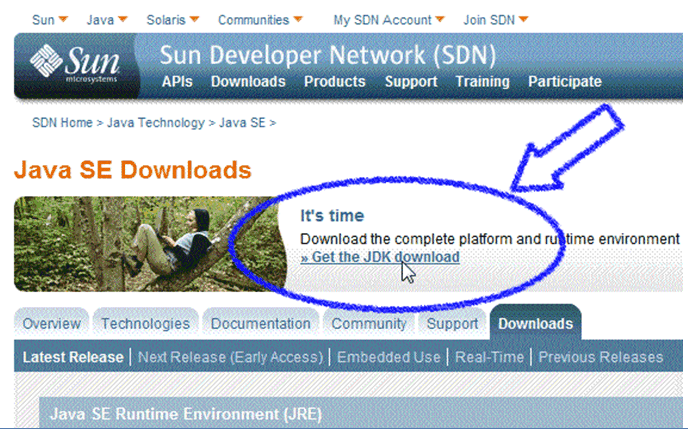Open the Documentation tab

[261, 324]
